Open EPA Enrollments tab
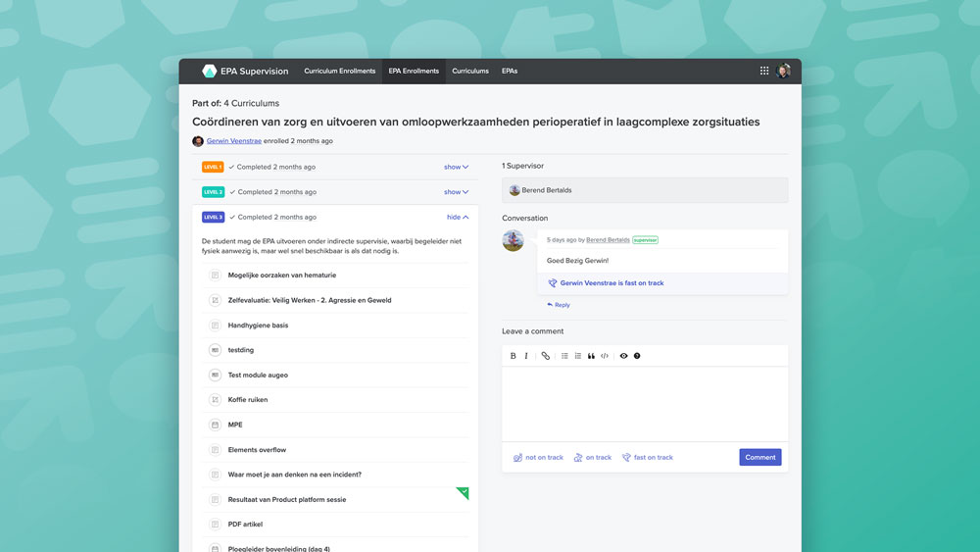This screenshot has height=552, width=980. [x=414, y=72]
